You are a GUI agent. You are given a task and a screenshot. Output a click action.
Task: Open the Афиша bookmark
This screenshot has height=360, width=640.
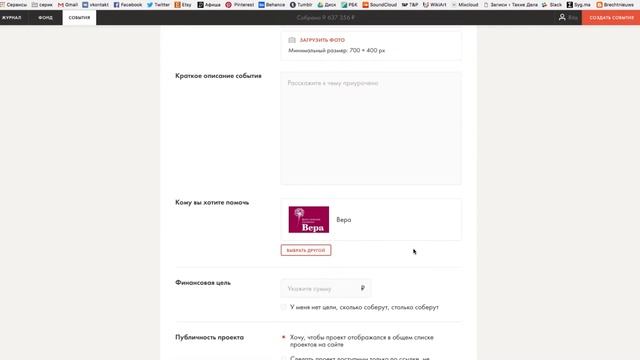click(x=209, y=5)
